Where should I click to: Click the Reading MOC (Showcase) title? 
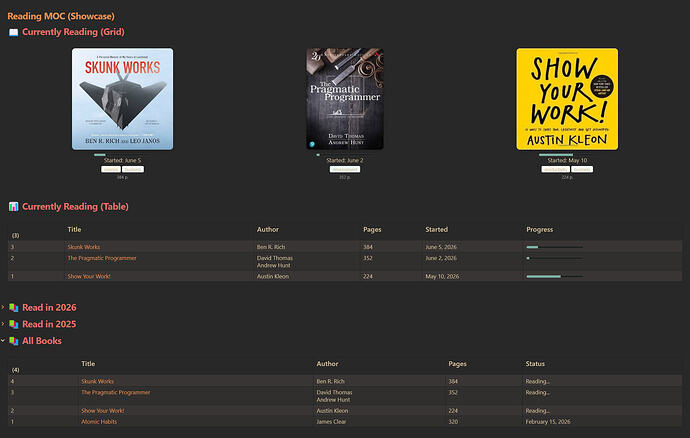[61, 16]
